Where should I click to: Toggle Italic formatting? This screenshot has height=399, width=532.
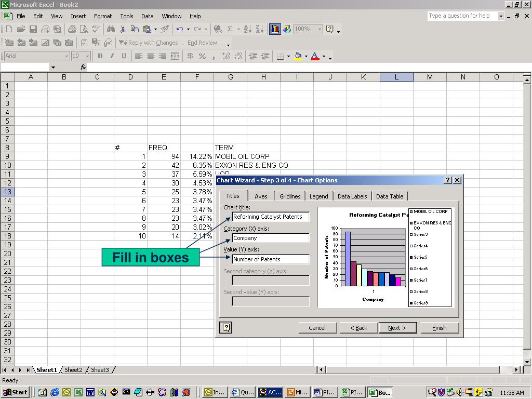[112, 56]
